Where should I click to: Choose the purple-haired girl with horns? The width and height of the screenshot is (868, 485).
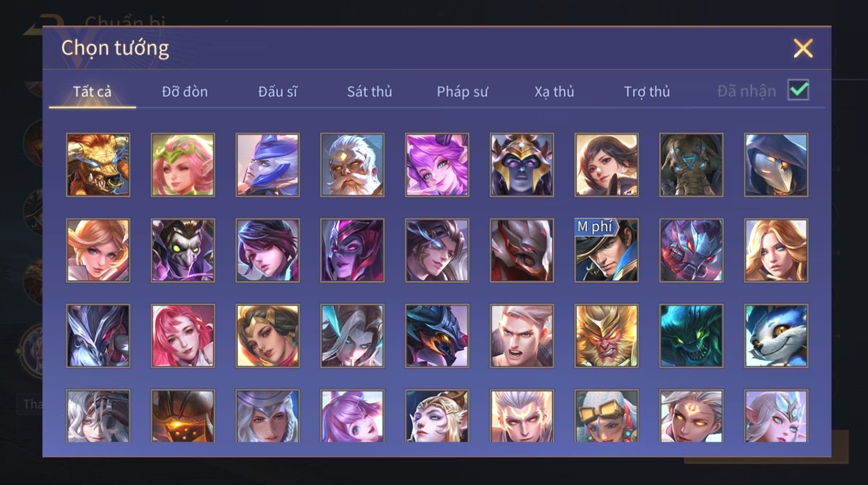[437, 165]
